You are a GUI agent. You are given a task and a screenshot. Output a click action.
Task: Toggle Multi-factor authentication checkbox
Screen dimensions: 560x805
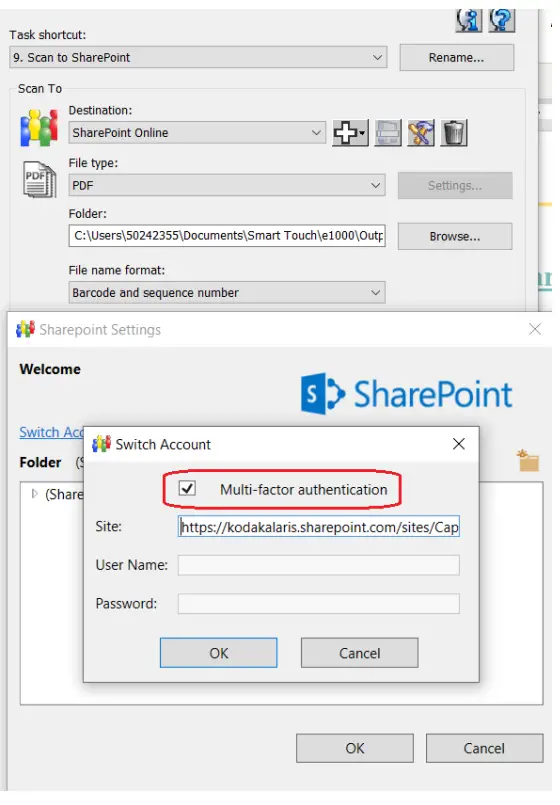187,488
